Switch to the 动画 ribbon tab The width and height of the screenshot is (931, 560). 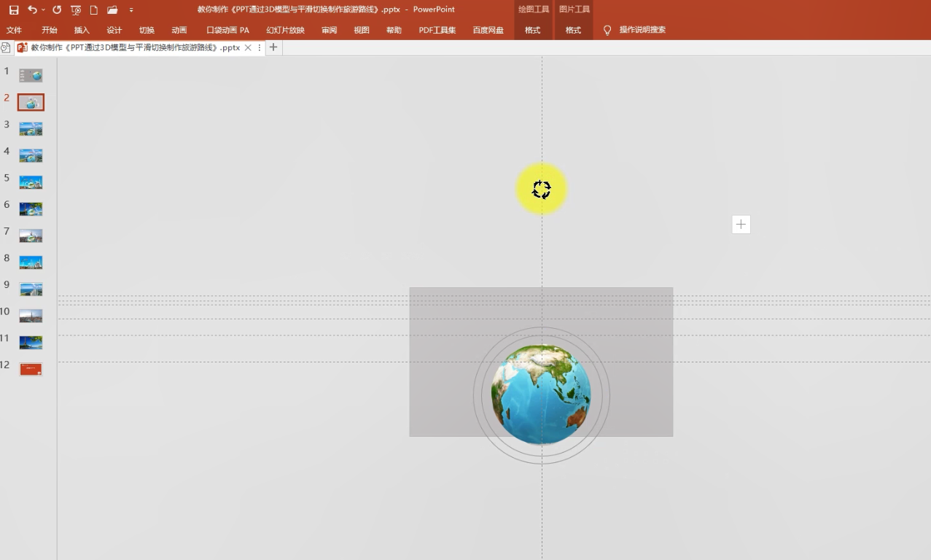179,30
